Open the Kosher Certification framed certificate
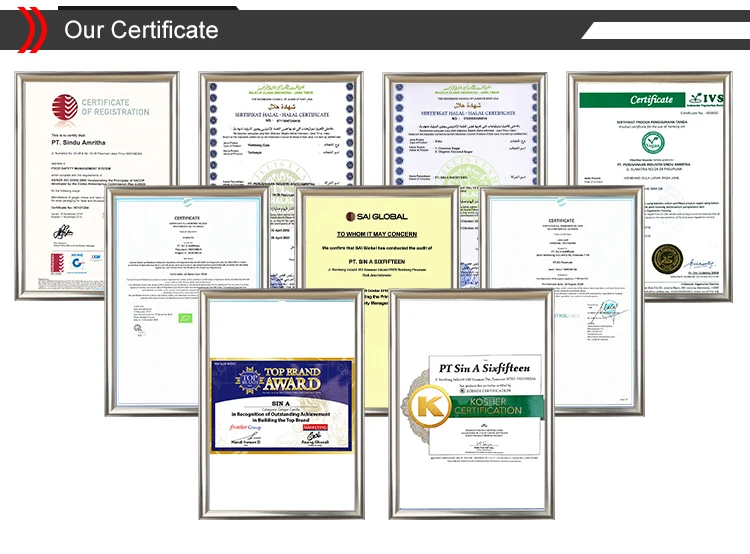The width and height of the screenshot is (750, 554). point(472,404)
